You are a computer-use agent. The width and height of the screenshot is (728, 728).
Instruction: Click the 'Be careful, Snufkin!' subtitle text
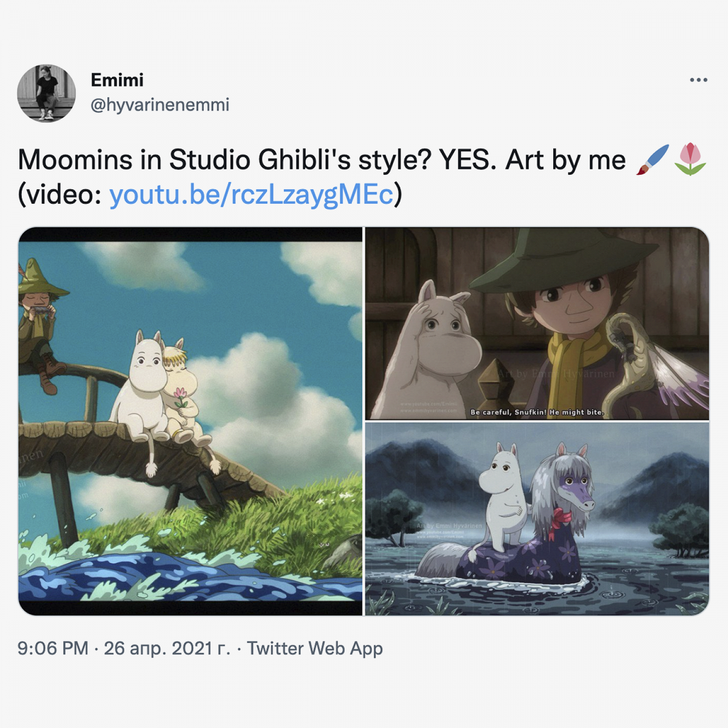click(537, 412)
